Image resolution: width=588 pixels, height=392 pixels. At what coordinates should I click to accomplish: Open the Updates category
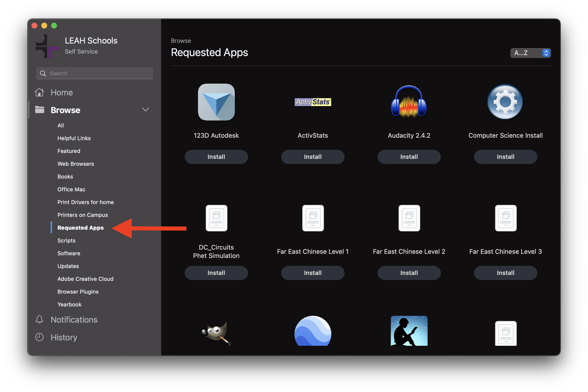pos(68,266)
